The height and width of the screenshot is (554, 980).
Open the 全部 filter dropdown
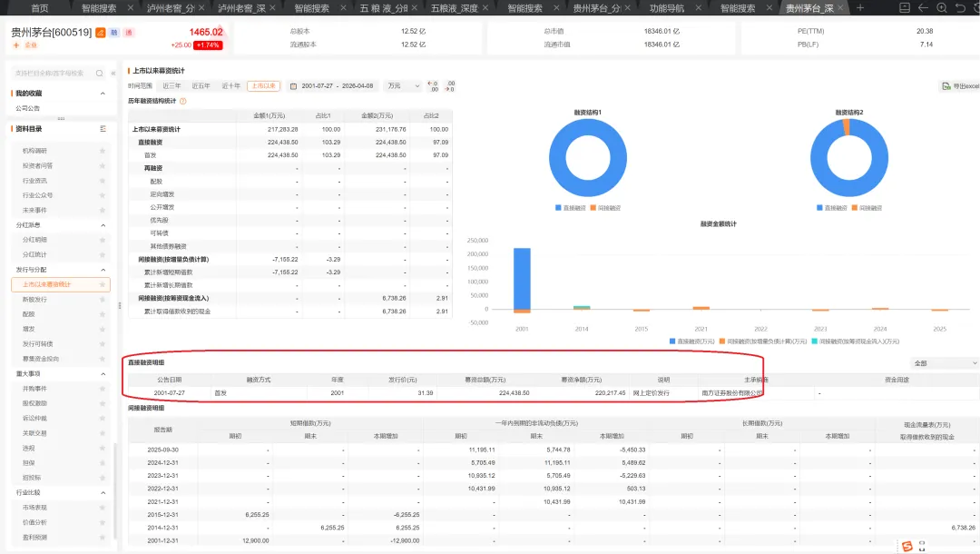[x=945, y=362]
